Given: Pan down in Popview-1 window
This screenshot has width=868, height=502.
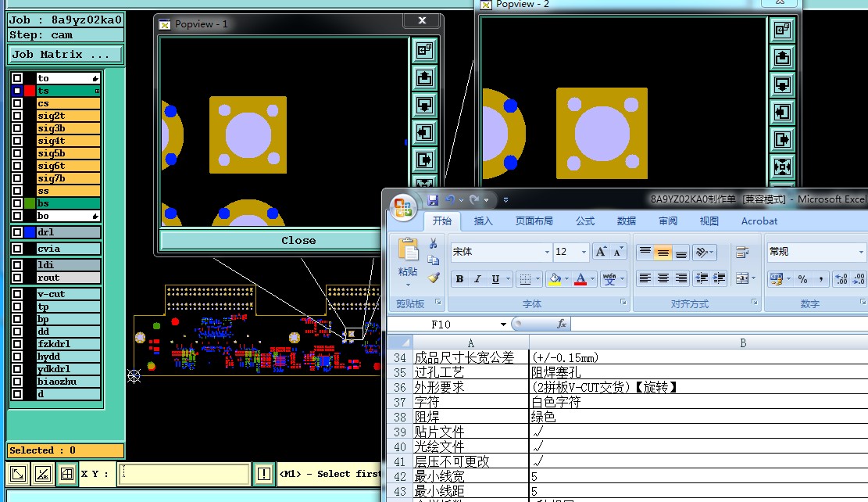Looking at the screenshot, I should coord(424,105).
